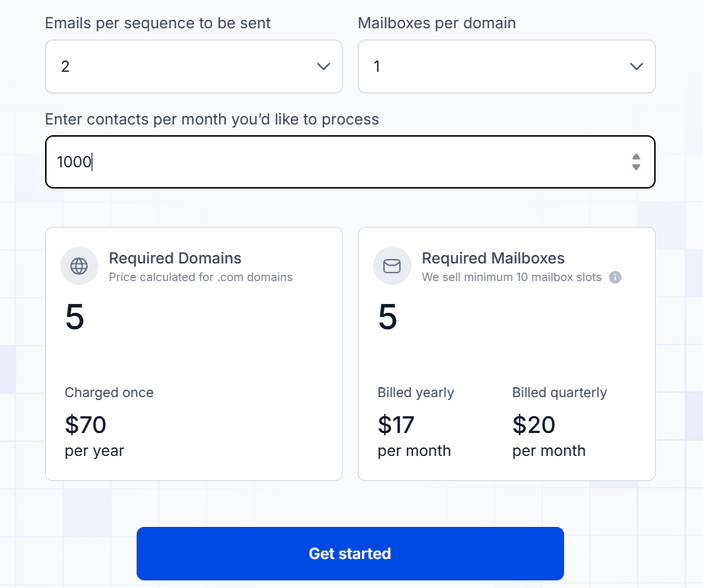Click the globe icon on Required Domains card
Viewport: 703px width, 588px height.
[79, 266]
